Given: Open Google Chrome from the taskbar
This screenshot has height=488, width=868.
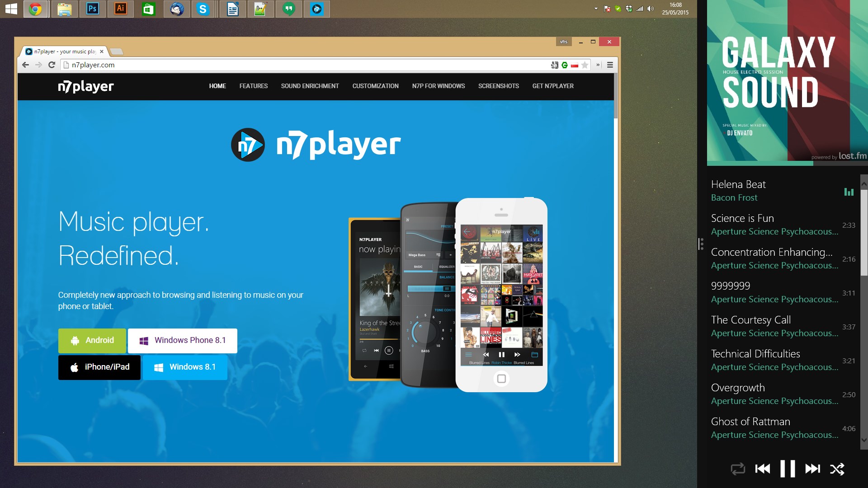Looking at the screenshot, I should pyautogui.click(x=36, y=9).
